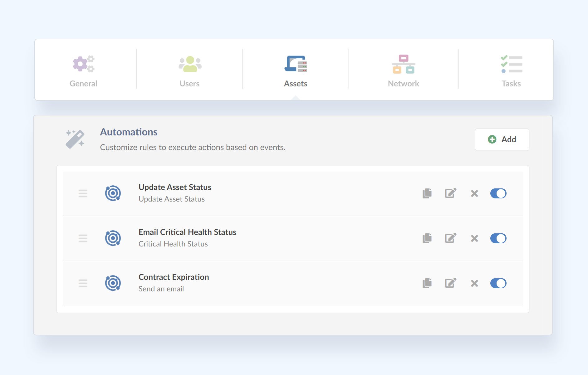Select the Users group icon
The height and width of the screenshot is (375, 588).
tap(189, 64)
